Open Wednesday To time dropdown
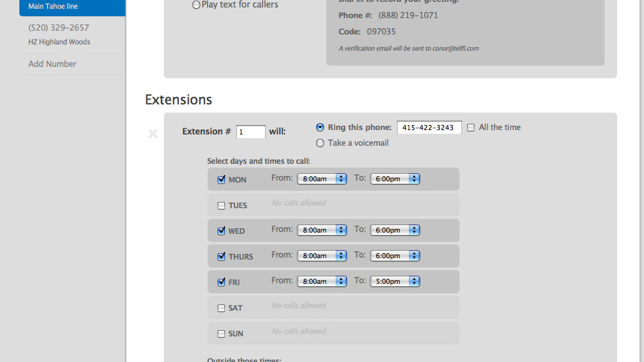The image size is (644, 362). click(x=395, y=230)
